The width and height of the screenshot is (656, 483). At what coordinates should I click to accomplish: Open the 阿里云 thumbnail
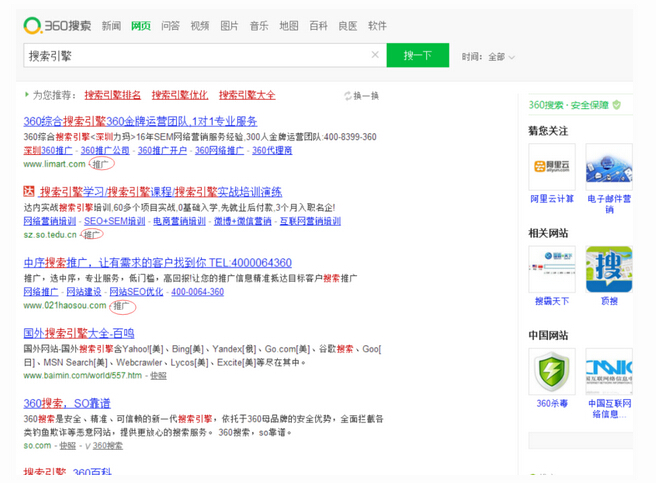tap(552, 167)
